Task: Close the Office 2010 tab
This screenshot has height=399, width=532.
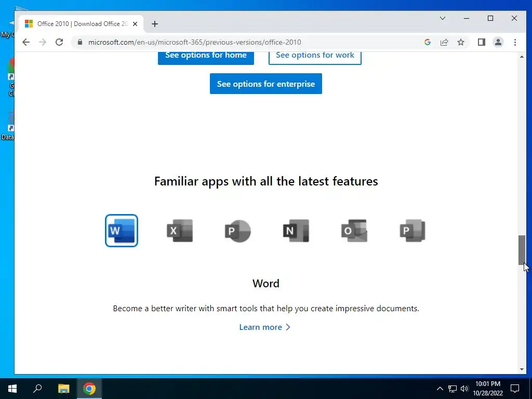Action: (x=135, y=24)
